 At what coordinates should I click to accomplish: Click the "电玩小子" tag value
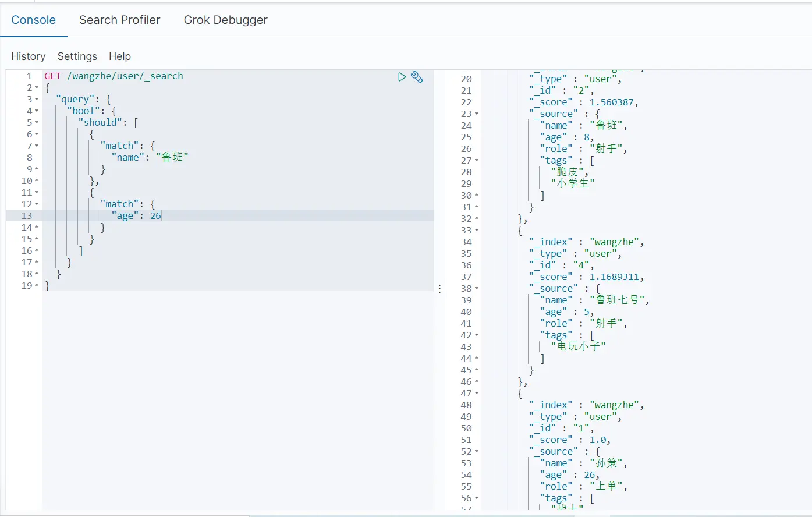[x=579, y=346]
